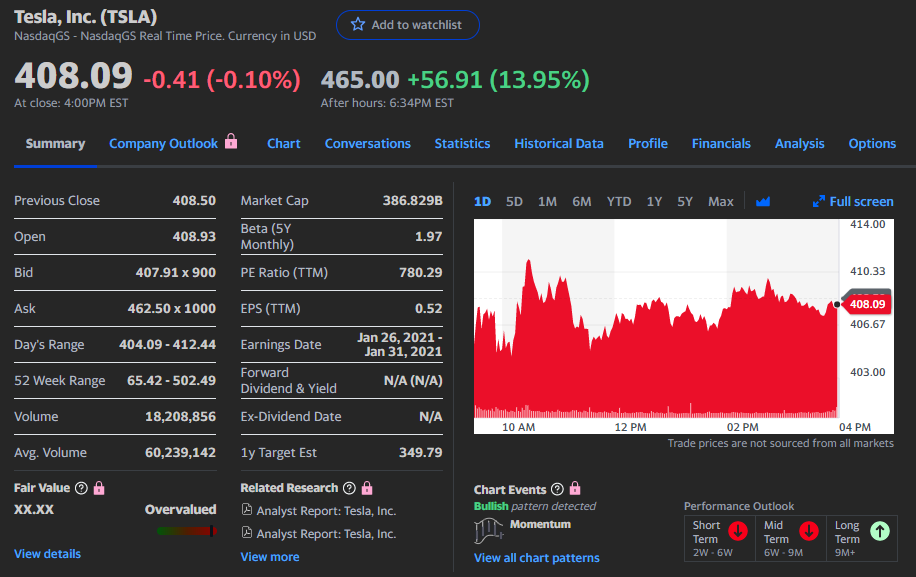Select the 1D chart range
916x577 pixels.
tap(483, 201)
